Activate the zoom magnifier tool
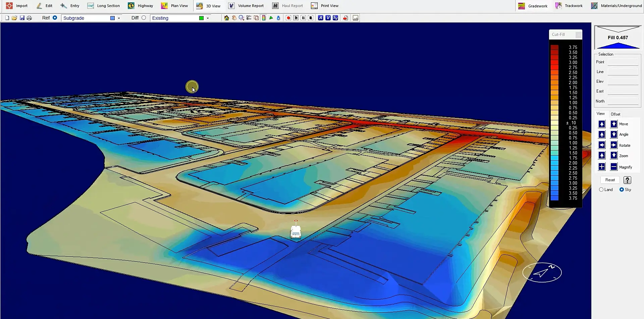 (241, 18)
